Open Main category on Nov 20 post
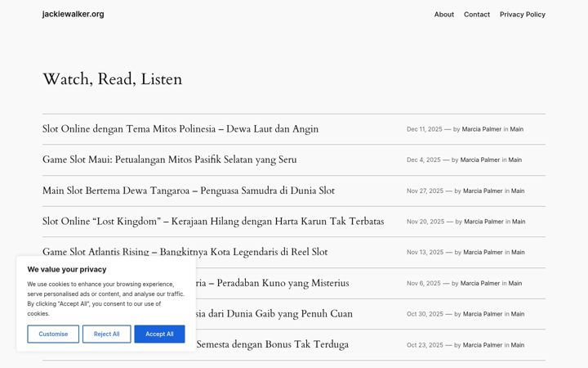 click(519, 222)
